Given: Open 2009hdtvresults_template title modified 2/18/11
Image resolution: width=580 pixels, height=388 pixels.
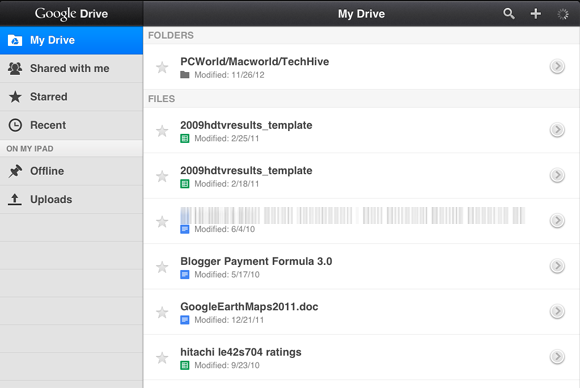Looking at the screenshot, I should (x=246, y=171).
